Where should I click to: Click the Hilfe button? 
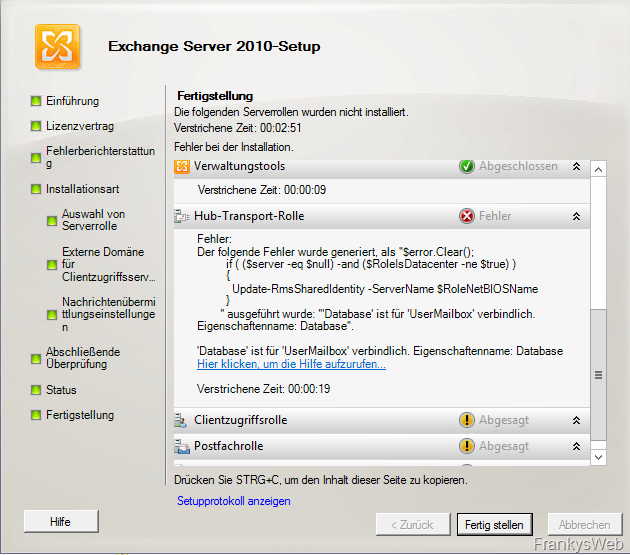[60, 522]
